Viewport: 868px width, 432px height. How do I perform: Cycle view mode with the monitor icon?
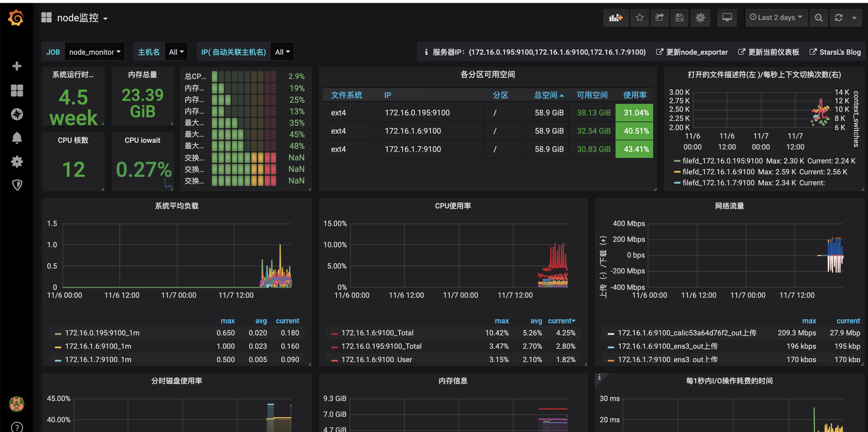727,18
